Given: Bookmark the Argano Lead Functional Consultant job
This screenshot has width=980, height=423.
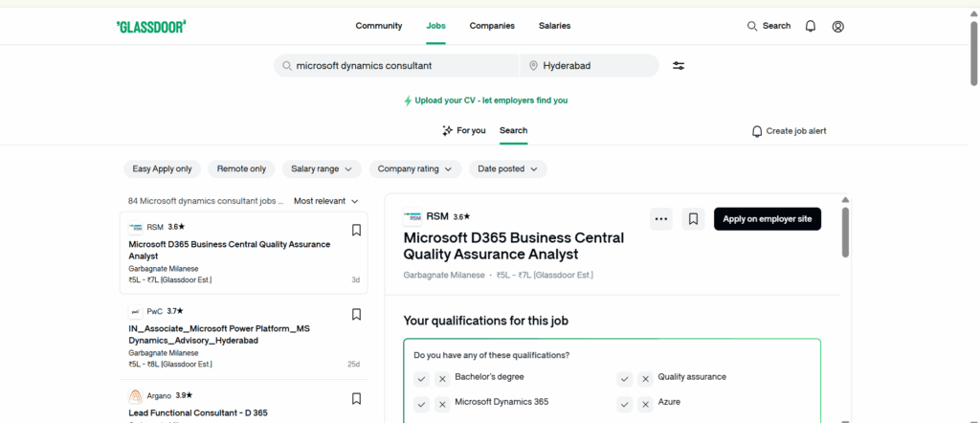Looking at the screenshot, I should [x=356, y=399].
